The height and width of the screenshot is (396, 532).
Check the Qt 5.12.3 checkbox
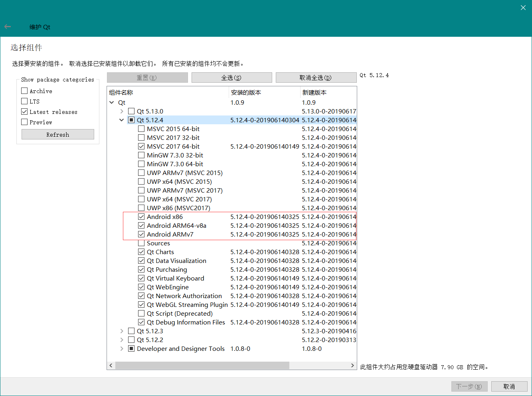131,331
